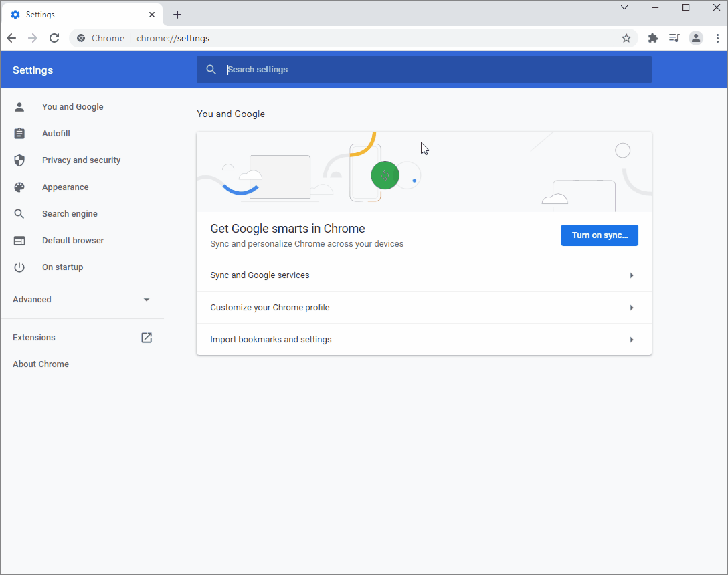
Task: Click the Advanced label in sidebar
Action: point(32,300)
